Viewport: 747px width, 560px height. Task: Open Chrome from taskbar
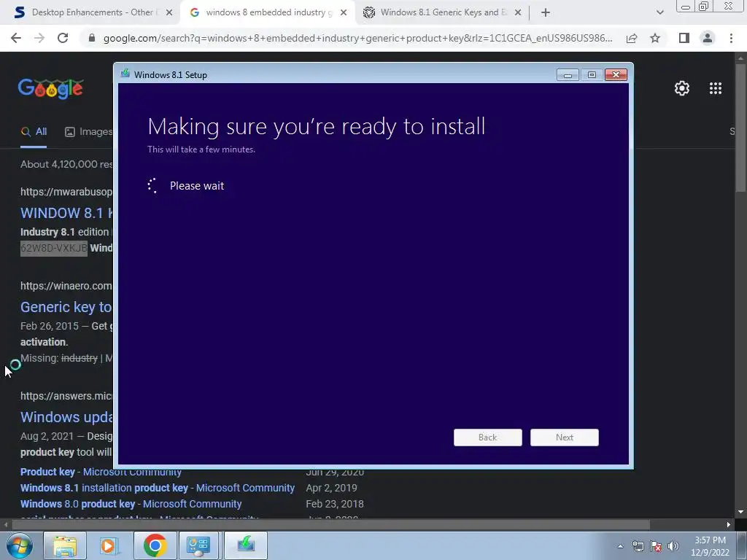(x=155, y=545)
